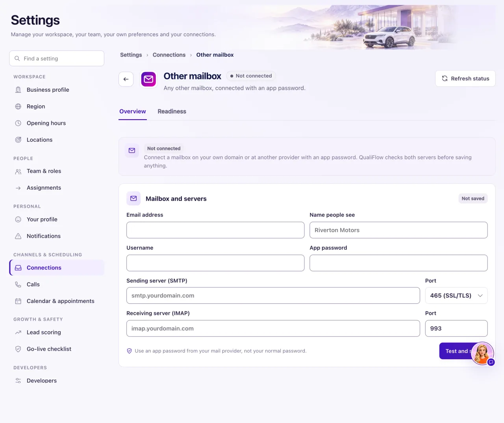Viewport: 504px width, 423px height.
Task: Switch to the Readiness tab
Action: pos(172,112)
